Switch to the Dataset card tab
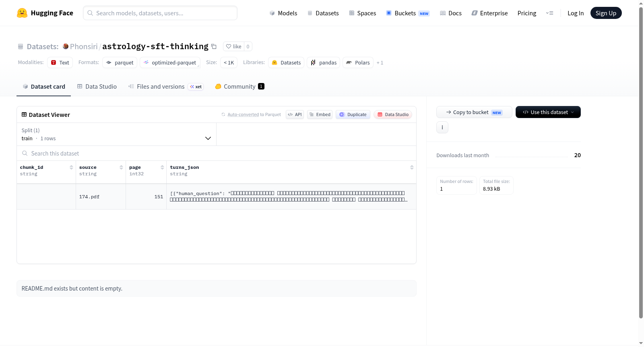Screen dimensions: 644x347 coord(43,87)
